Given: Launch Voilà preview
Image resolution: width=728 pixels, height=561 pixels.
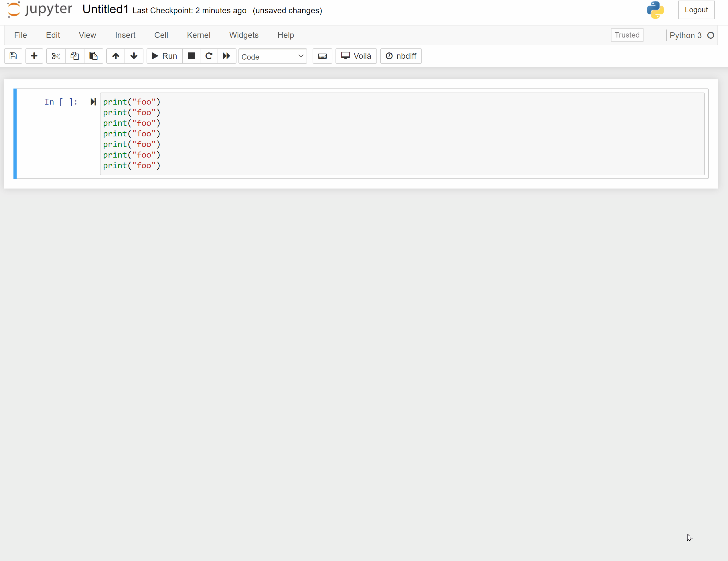Looking at the screenshot, I should pyautogui.click(x=356, y=56).
